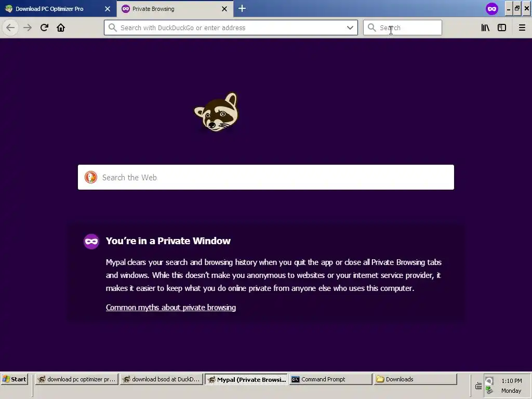532x399 pixels.
Task: Click private mask indicator in title bar
Action: pyautogui.click(x=491, y=9)
